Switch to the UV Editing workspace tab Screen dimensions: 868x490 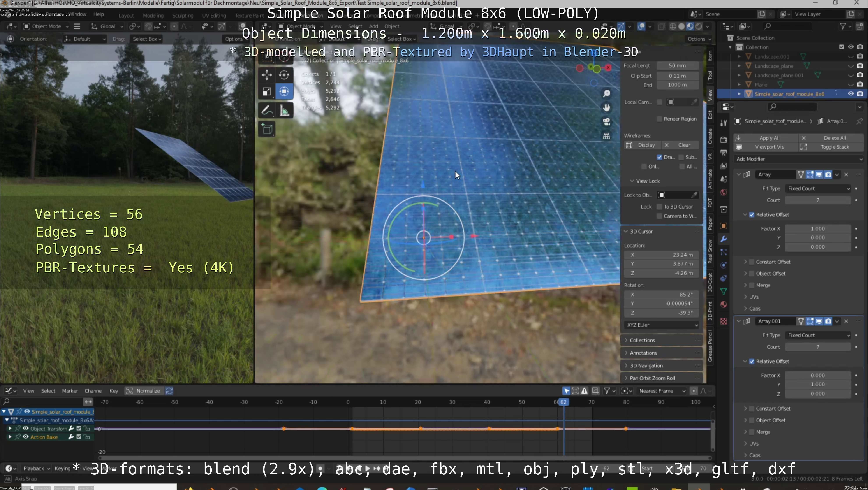214,16
